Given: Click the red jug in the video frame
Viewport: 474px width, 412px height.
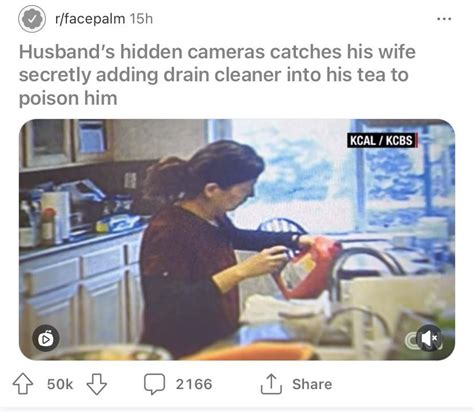Looking at the screenshot, I should 306,268.
